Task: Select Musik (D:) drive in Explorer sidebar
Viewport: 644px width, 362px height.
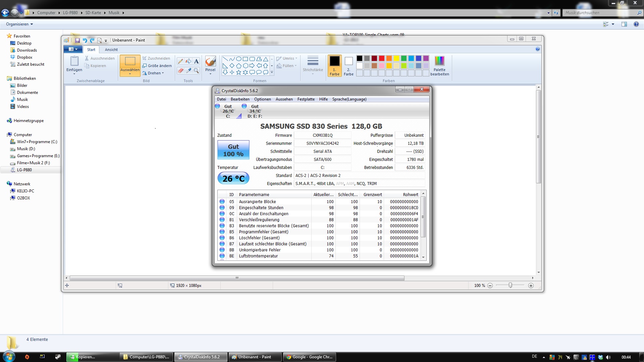Action: pyautogui.click(x=26, y=149)
